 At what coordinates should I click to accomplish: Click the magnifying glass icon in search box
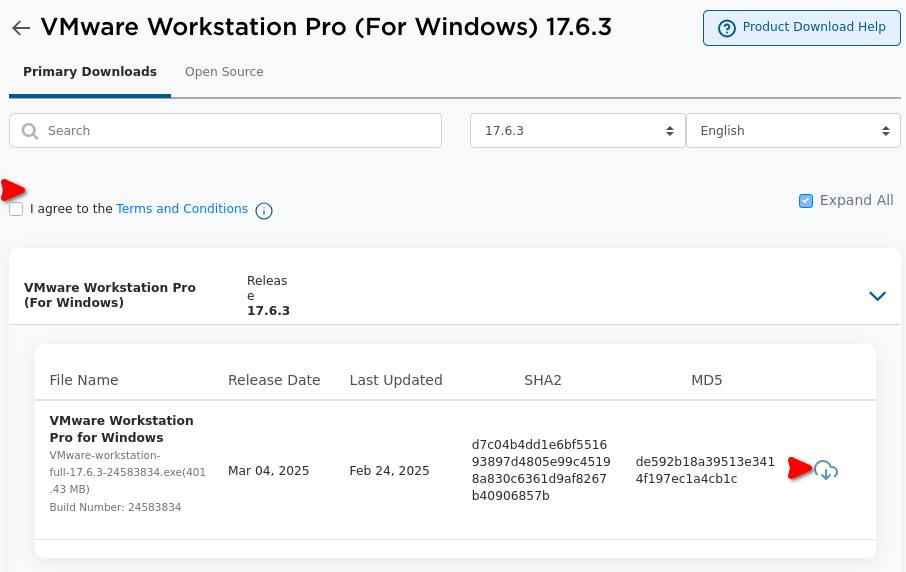point(30,131)
